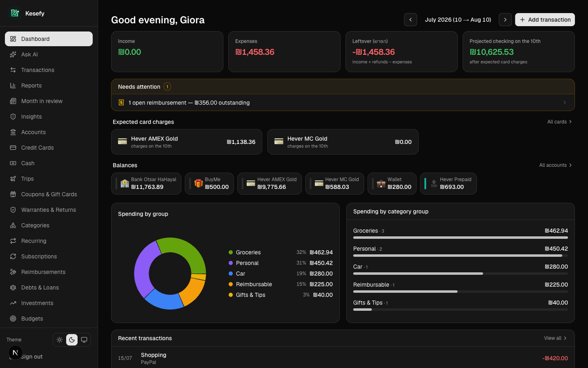The height and width of the screenshot is (368, 588).
Task: Click the Groceries category progress bar
Action: [x=461, y=238]
